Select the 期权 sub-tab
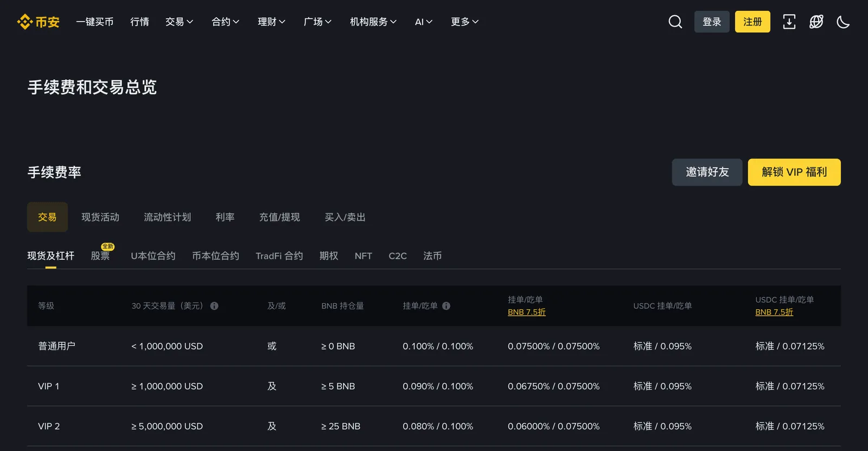Viewport: 868px width, 451px height. pyautogui.click(x=329, y=256)
